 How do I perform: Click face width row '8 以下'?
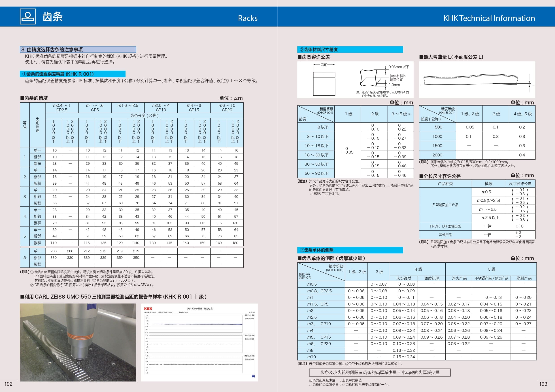point(316,127)
